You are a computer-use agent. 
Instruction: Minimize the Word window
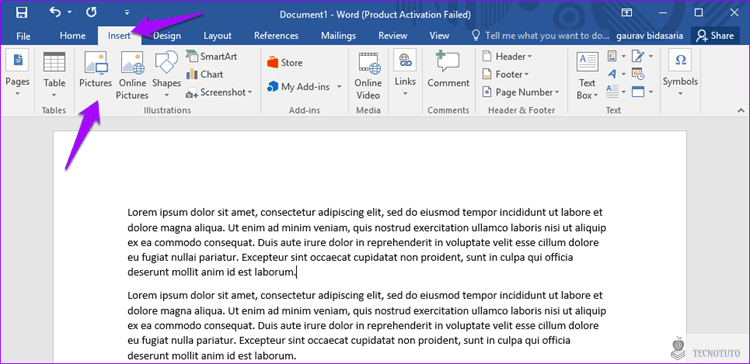click(x=662, y=13)
